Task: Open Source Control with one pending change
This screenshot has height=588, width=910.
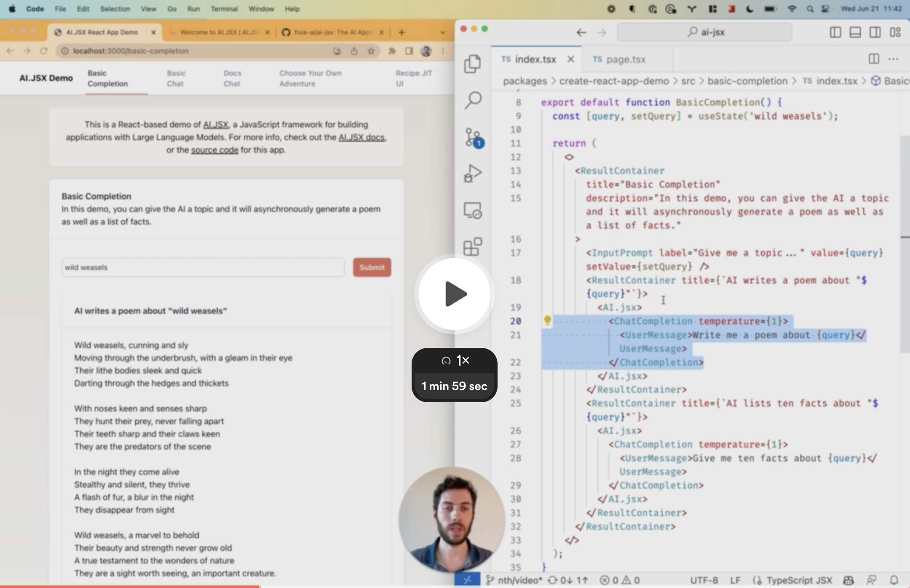Action: 474,137
